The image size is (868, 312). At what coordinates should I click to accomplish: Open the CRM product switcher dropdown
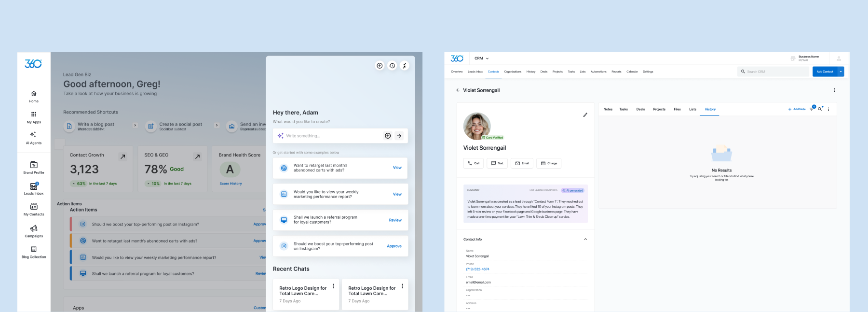[481, 58]
